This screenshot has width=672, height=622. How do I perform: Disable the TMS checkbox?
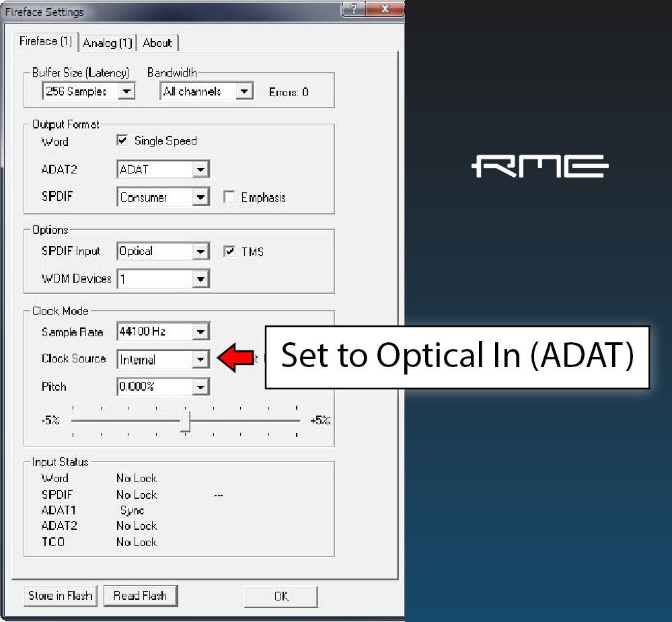[229, 251]
